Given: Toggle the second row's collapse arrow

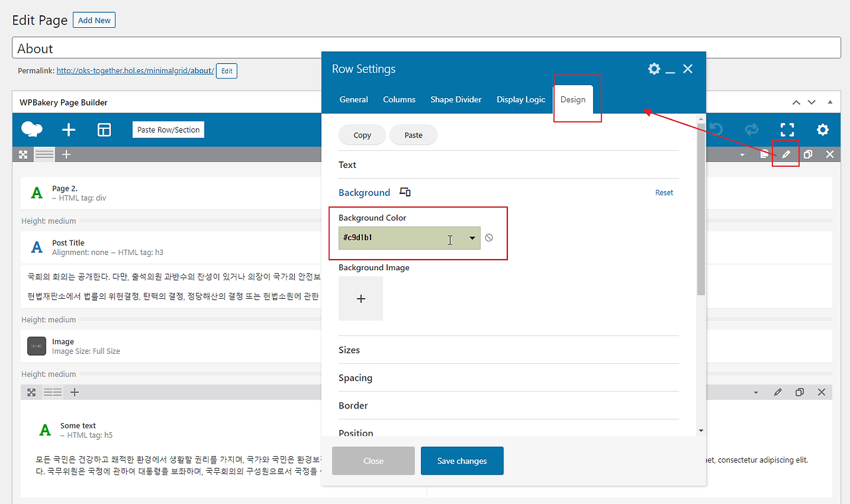Looking at the screenshot, I should coord(756,393).
